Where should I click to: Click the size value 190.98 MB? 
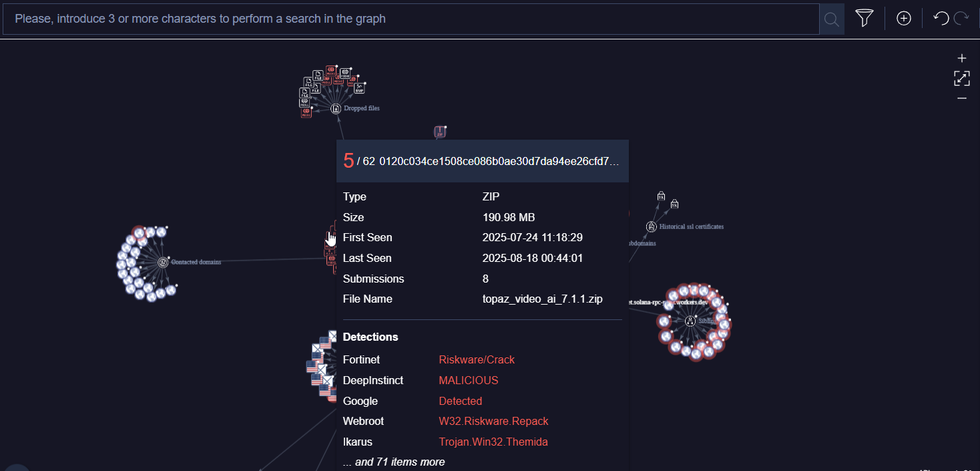point(509,217)
